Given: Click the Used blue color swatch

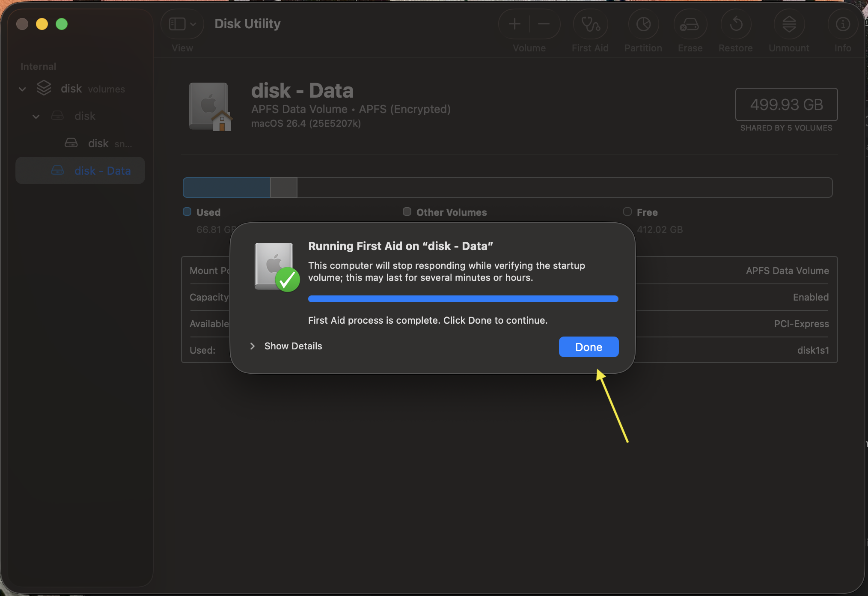Looking at the screenshot, I should (187, 212).
